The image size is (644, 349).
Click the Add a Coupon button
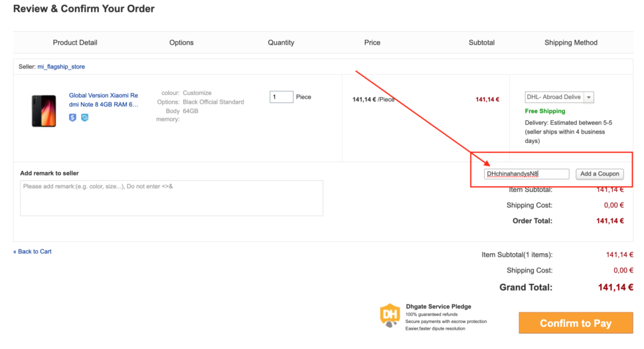tap(600, 174)
